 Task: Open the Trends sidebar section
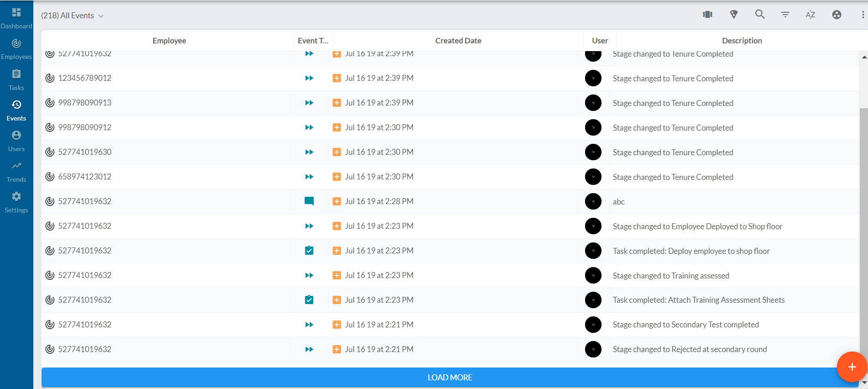click(16, 171)
